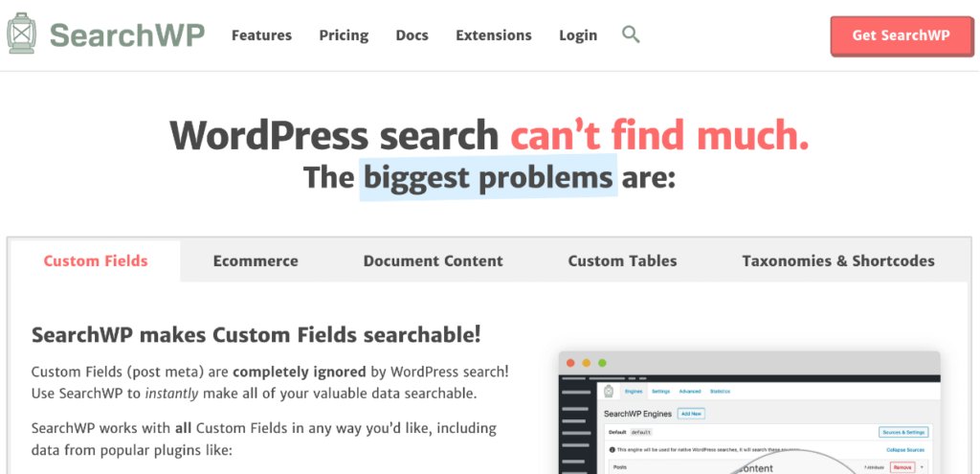Switch to the Document Content tab
Screen dimensions: 980x474
[434, 260]
